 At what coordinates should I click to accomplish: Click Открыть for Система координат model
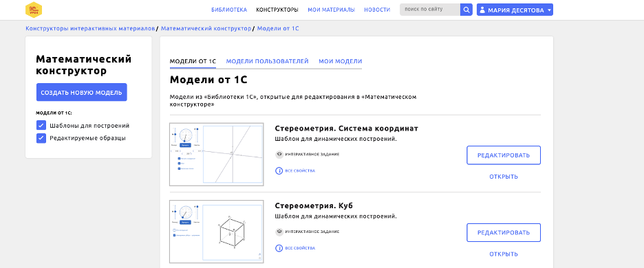click(504, 177)
